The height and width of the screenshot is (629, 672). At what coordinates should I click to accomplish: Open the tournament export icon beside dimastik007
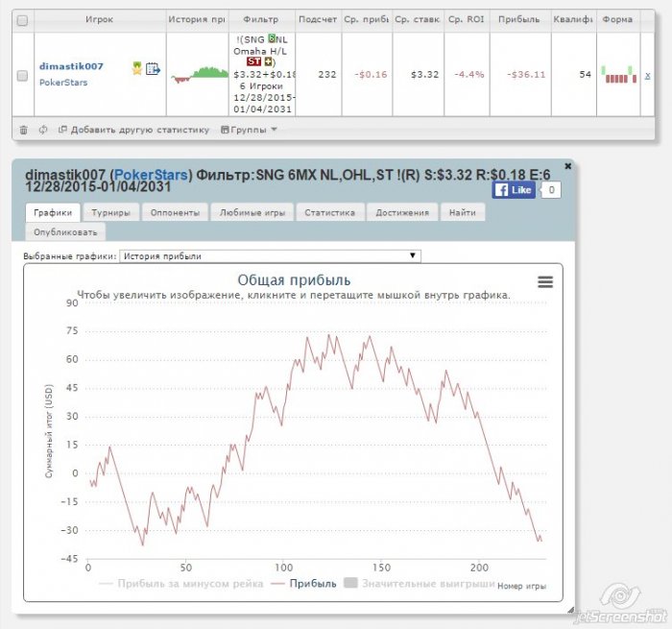point(153,68)
